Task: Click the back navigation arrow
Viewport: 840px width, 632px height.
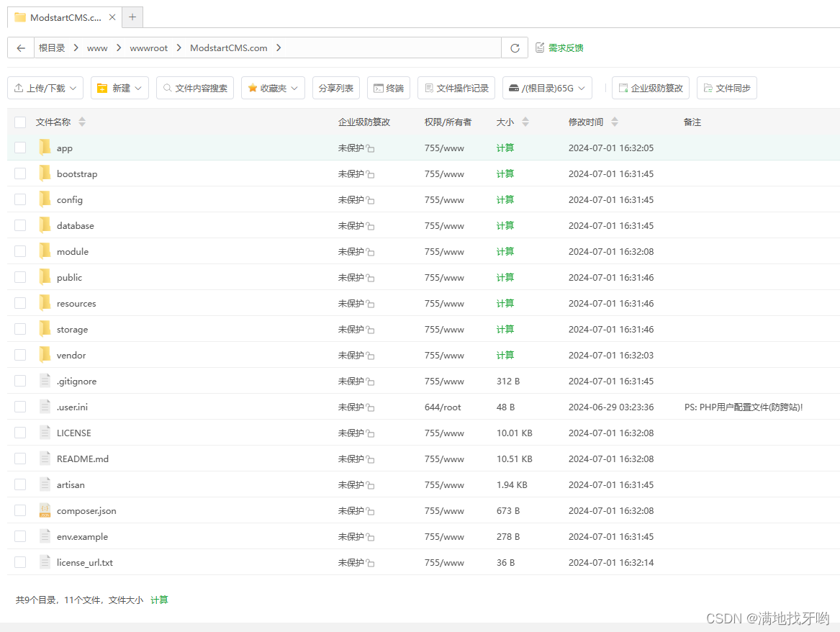Action: pos(20,48)
